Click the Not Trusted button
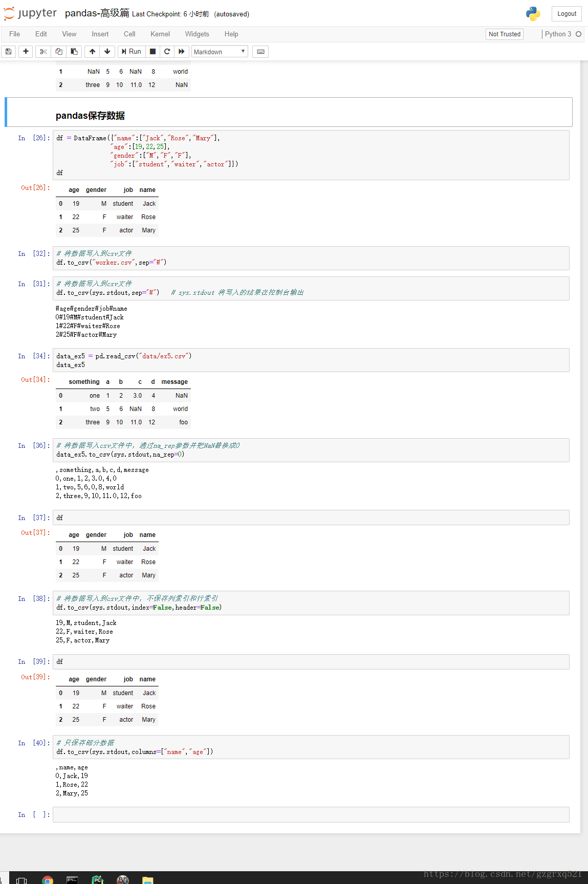 point(505,34)
